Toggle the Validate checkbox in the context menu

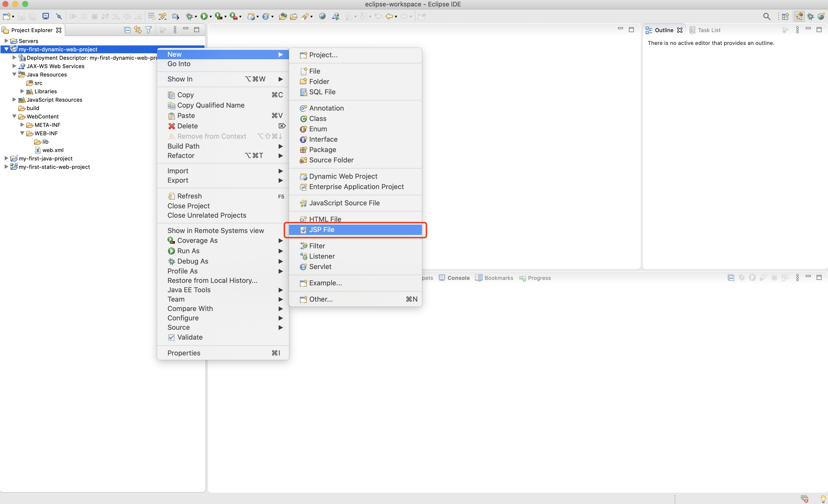pyautogui.click(x=171, y=337)
